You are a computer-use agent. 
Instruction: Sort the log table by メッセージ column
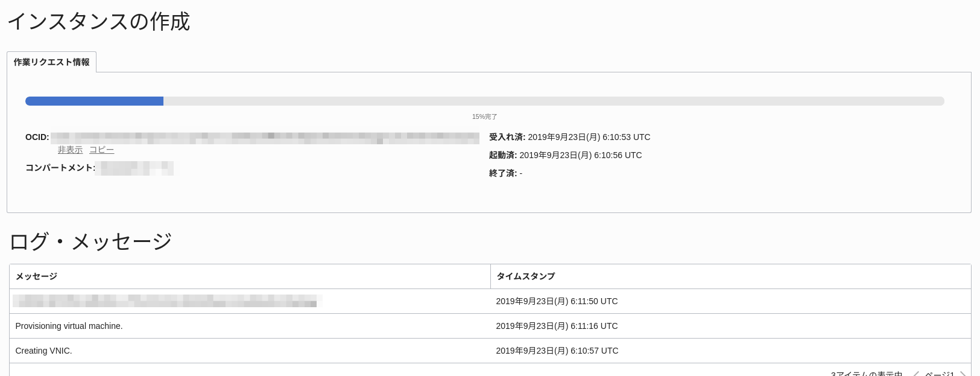click(x=36, y=276)
